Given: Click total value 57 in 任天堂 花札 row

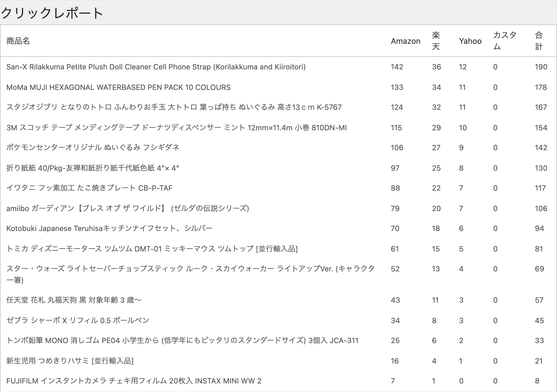Looking at the screenshot, I should [539, 300].
